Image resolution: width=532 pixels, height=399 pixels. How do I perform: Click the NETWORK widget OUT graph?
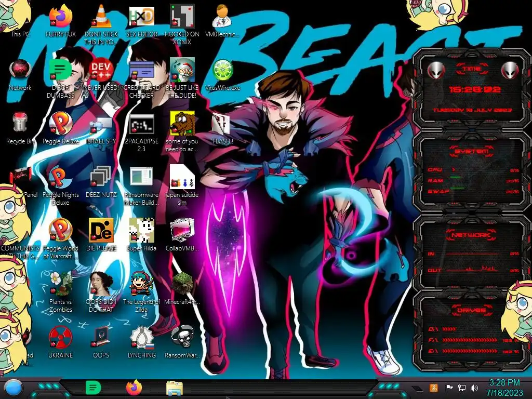472,270
